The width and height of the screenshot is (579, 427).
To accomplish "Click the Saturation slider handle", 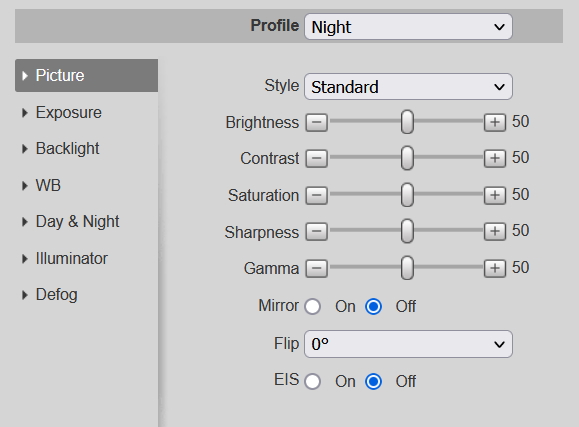I will click(407, 195).
